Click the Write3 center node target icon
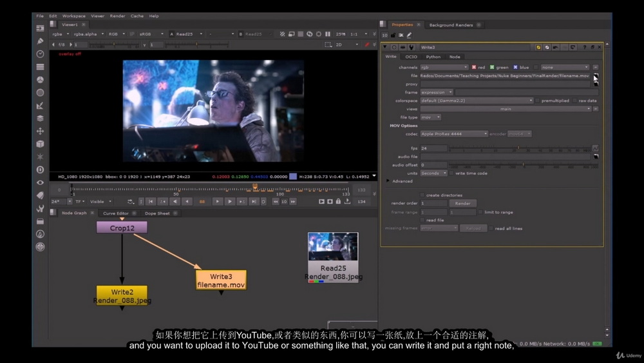The height and width of the screenshot is (363, 644). 394,47
